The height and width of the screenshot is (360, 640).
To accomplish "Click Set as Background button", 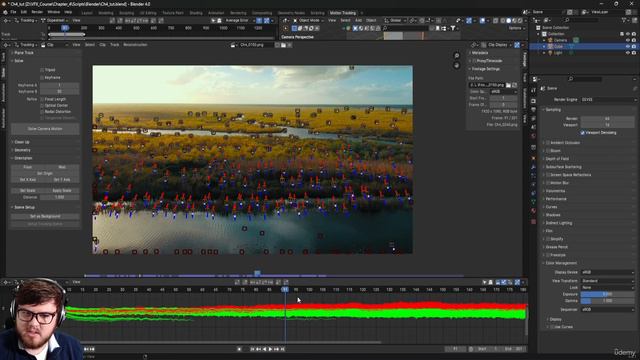I will click(x=45, y=216).
